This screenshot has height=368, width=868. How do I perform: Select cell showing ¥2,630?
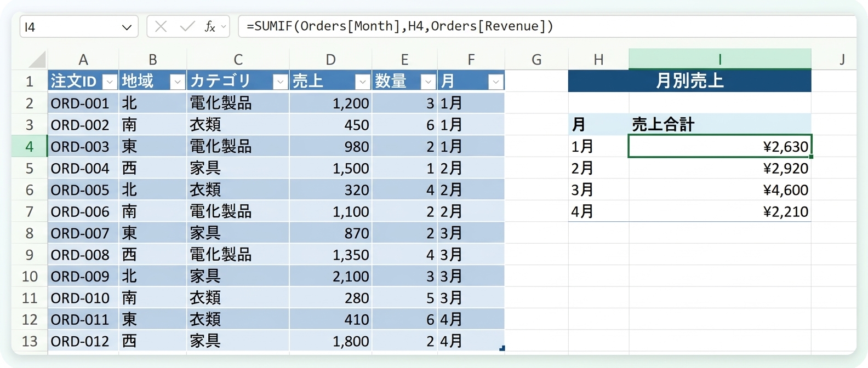pos(719,146)
